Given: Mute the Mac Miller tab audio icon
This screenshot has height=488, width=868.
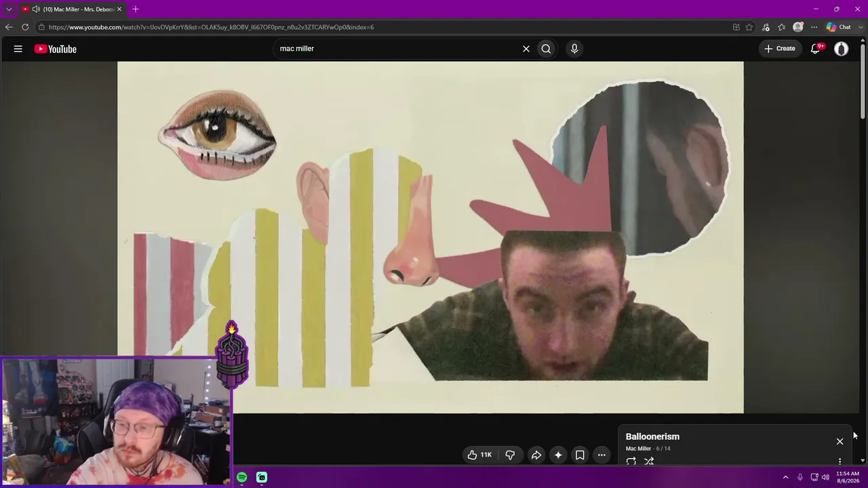Looking at the screenshot, I should 36,9.
